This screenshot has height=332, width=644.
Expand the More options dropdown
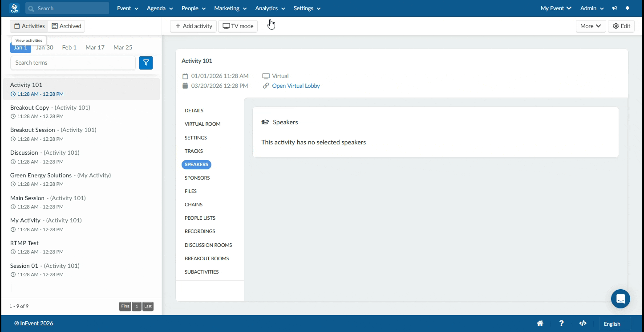(591, 26)
